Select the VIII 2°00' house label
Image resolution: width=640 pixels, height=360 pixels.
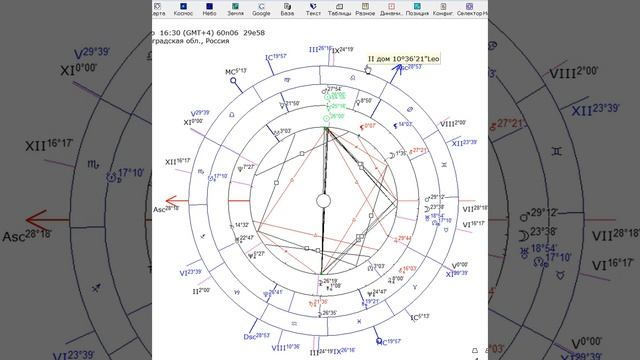coord(453,123)
